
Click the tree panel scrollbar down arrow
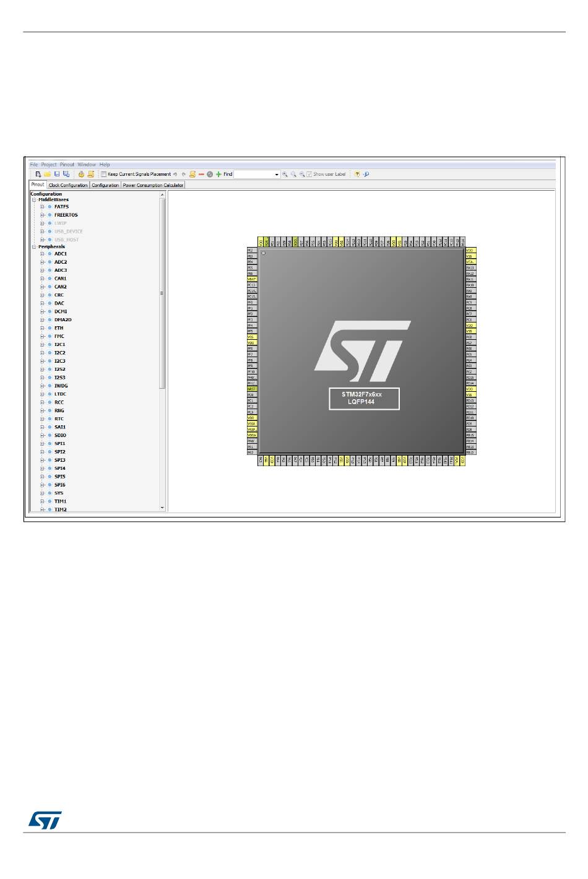(163, 508)
